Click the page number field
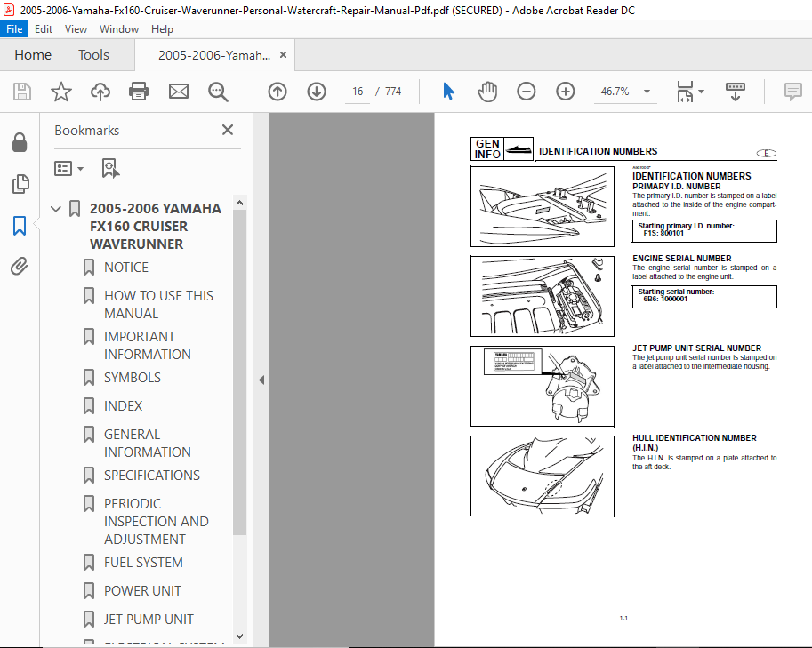Image resolution: width=812 pixels, height=648 pixels. 358,92
